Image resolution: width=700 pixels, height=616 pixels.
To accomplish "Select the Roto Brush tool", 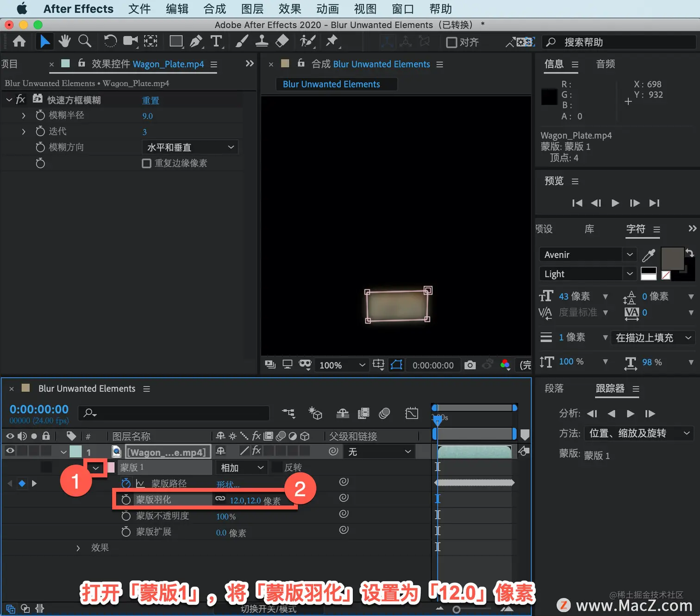I will [x=307, y=41].
